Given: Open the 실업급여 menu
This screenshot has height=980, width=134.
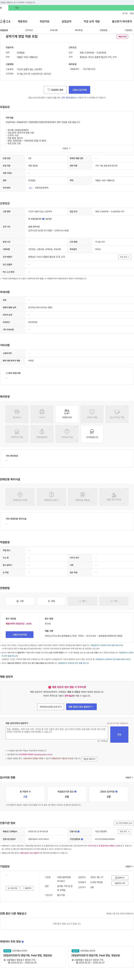Looking at the screenshot, I should click(66, 21).
